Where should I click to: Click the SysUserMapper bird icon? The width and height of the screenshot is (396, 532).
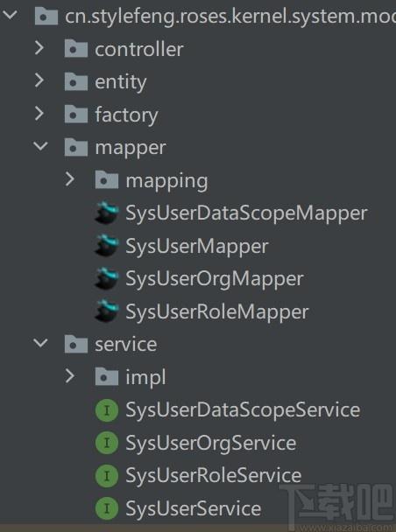click(107, 246)
